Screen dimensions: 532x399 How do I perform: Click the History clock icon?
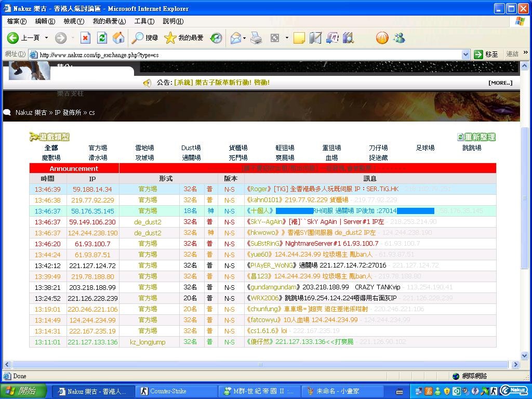[x=216, y=38]
